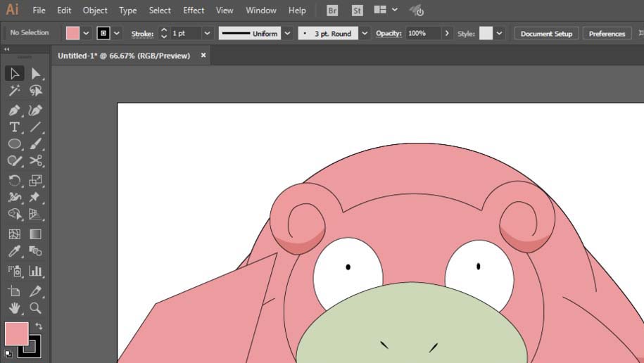Image resolution: width=644 pixels, height=363 pixels.
Task: Pick the Scissors tool
Action: point(36,161)
